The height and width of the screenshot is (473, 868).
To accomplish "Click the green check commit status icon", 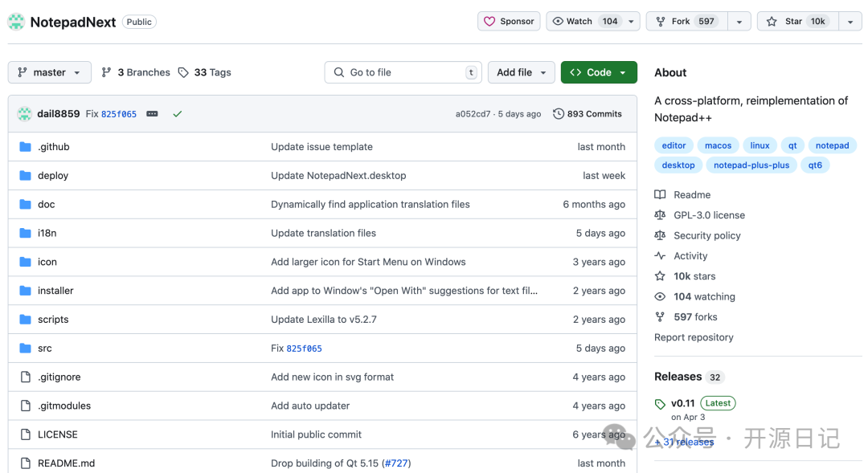I will [x=178, y=114].
